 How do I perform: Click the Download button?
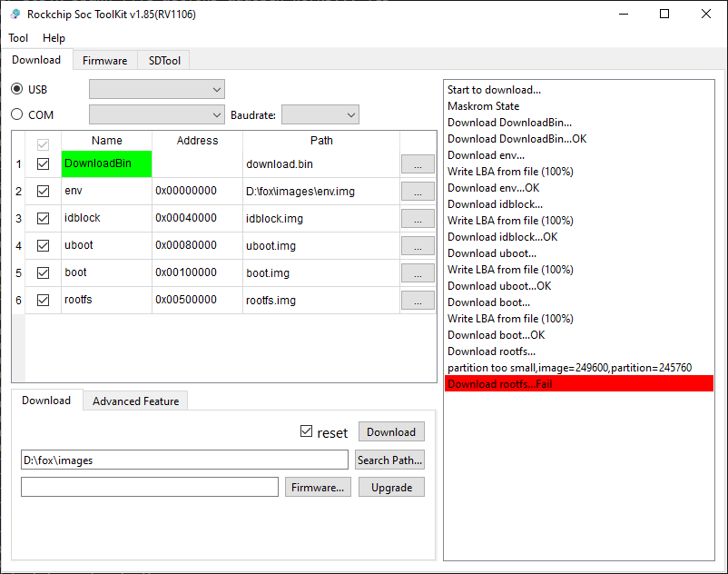(x=391, y=432)
